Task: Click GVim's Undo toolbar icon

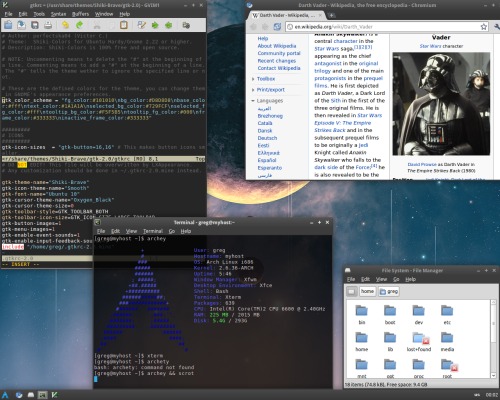Action: point(66,25)
